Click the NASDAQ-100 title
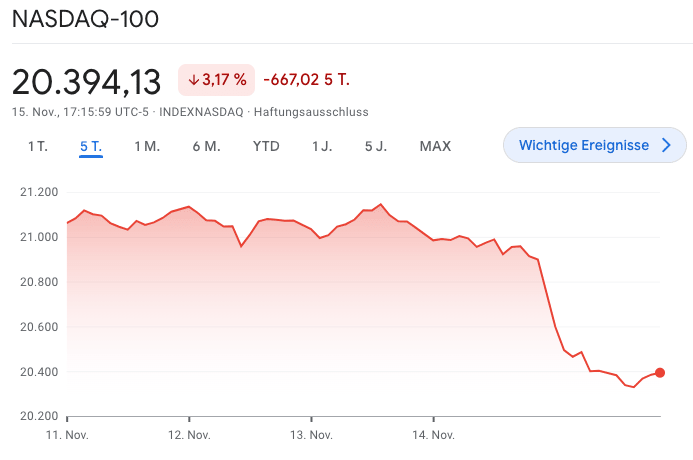 coord(85,19)
